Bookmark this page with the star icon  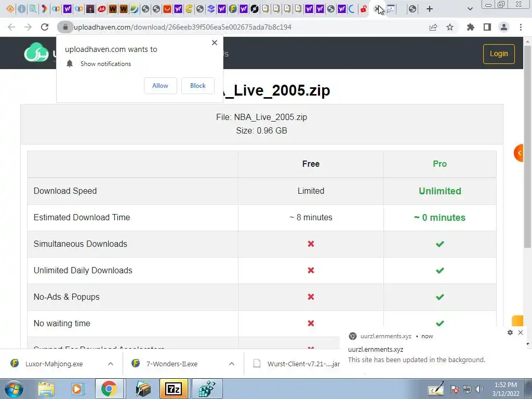[450, 27]
